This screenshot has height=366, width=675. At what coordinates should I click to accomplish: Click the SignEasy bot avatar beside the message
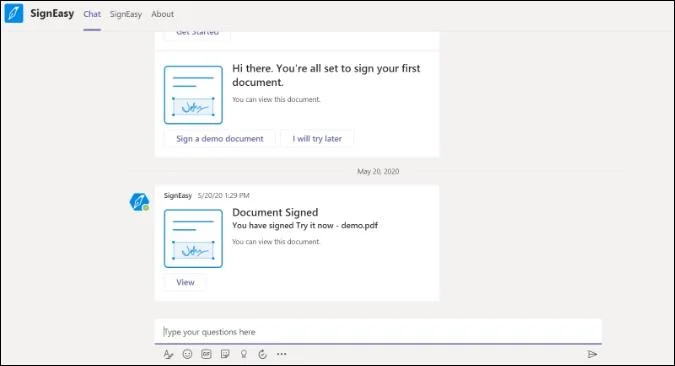pyautogui.click(x=139, y=202)
